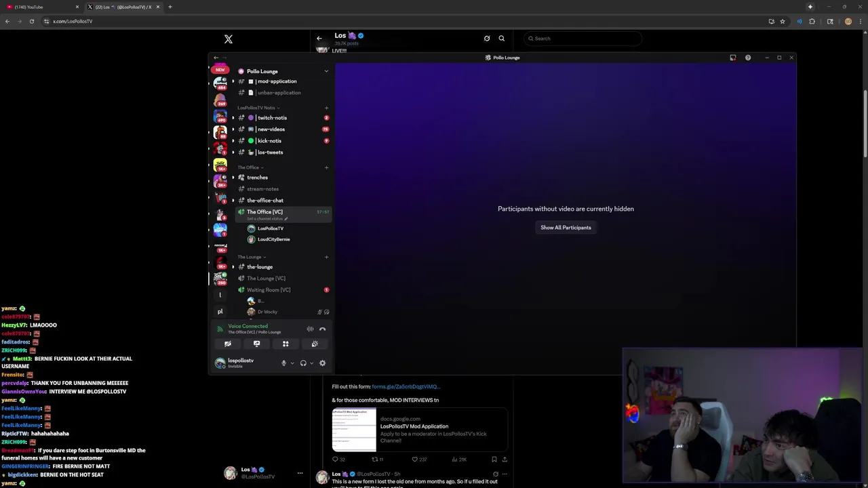Bookmark the mod application tweet
This screenshot has height=488, width=868.
(x=494, y=460)
